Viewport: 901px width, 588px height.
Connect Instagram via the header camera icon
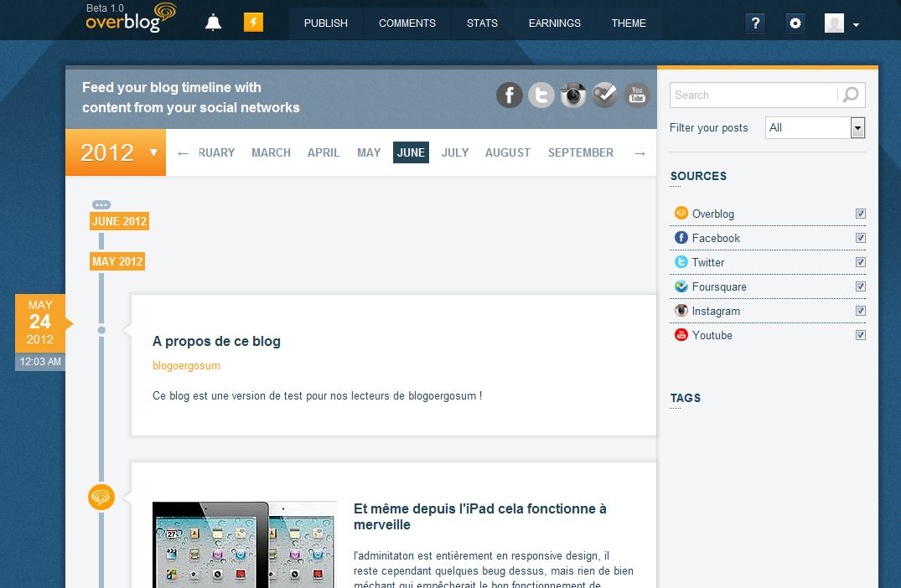(573, 95)
